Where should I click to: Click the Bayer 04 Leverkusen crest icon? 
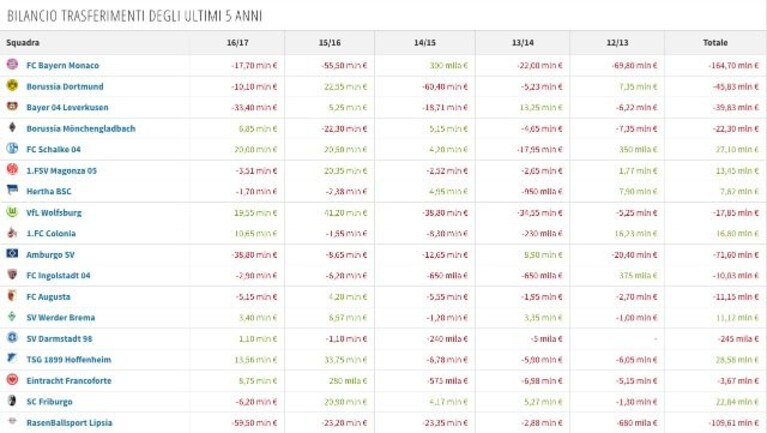(12, 106)
